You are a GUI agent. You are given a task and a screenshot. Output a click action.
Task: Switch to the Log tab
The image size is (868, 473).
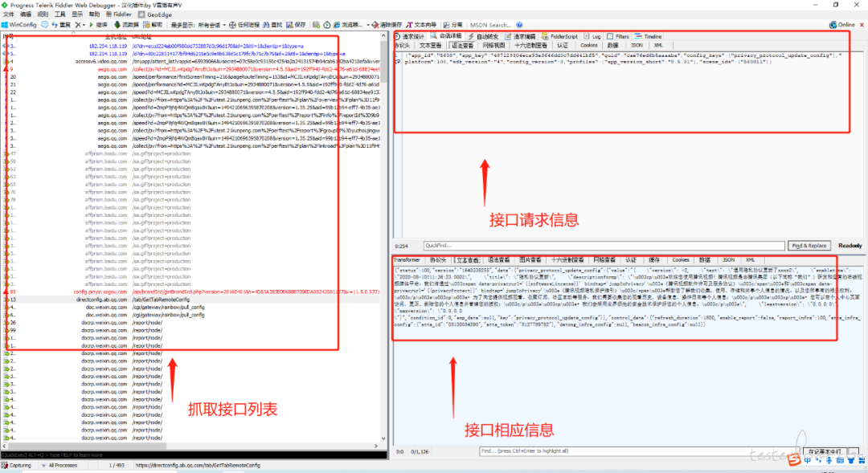point(592,36)
